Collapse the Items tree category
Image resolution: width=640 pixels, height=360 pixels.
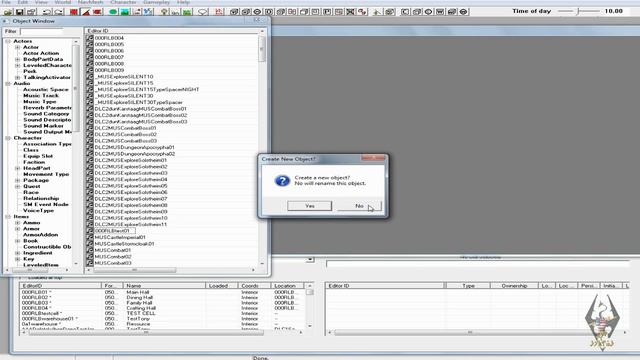coord(8,217)
